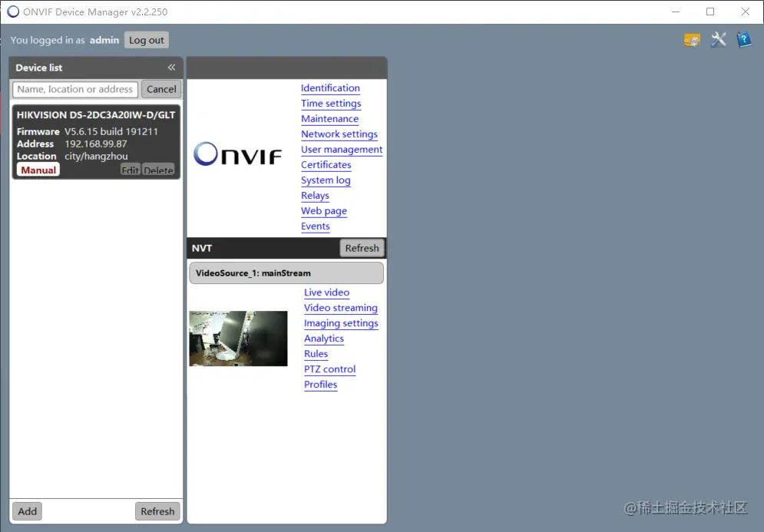This screenshot has height=532, width=764.
Task: Open Video streaming settings
Action: tap(341, 308)
